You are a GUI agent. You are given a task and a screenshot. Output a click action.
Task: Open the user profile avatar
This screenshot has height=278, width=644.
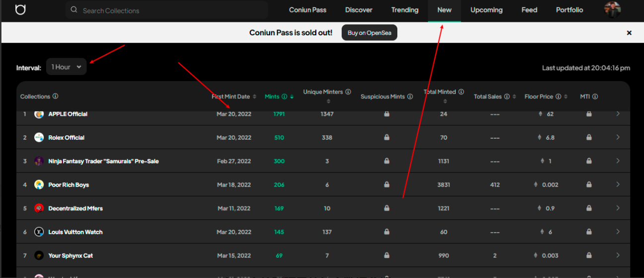click(612, 10)
